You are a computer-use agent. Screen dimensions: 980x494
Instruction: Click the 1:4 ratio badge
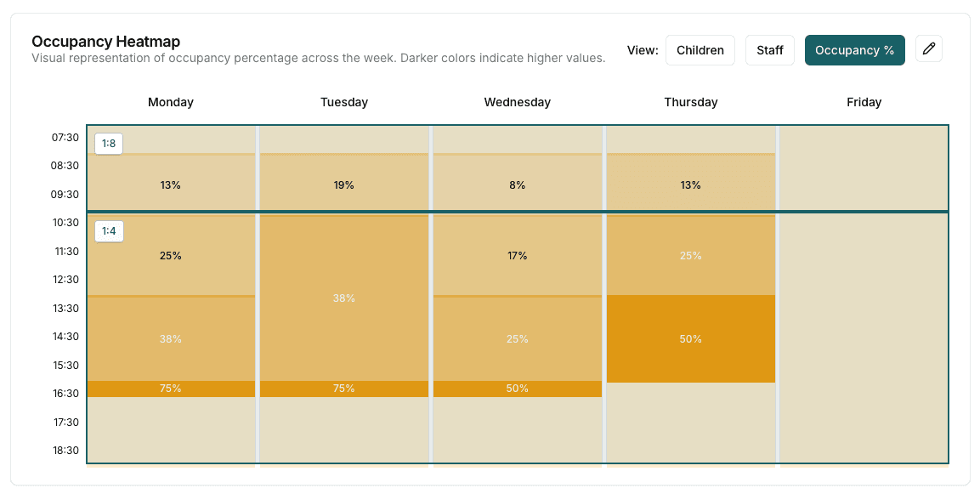[x=109, y=230]
